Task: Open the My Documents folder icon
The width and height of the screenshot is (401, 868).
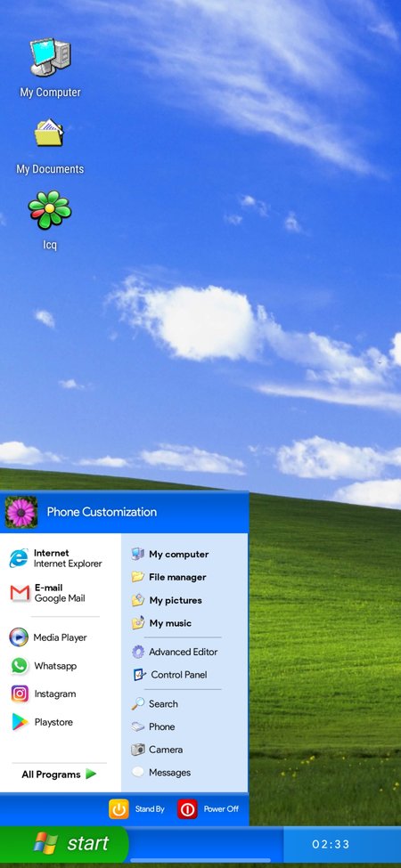Action: (49, 133)
